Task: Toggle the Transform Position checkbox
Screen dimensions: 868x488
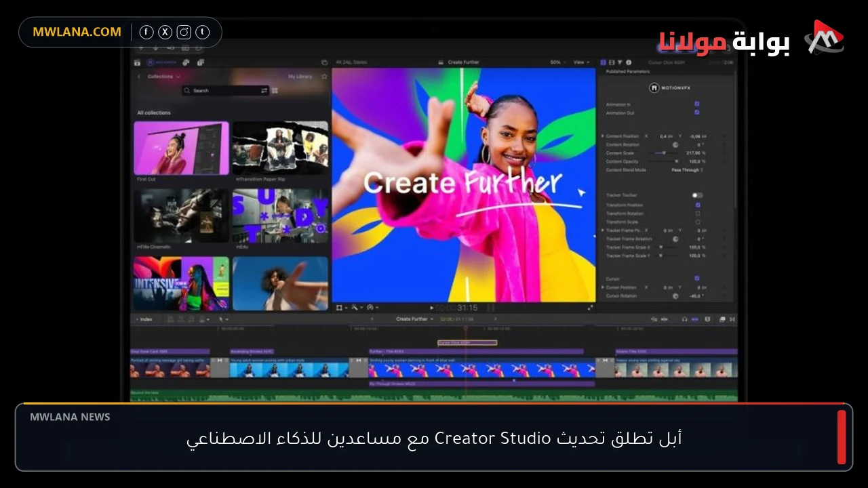Action: tap(698, 205)
